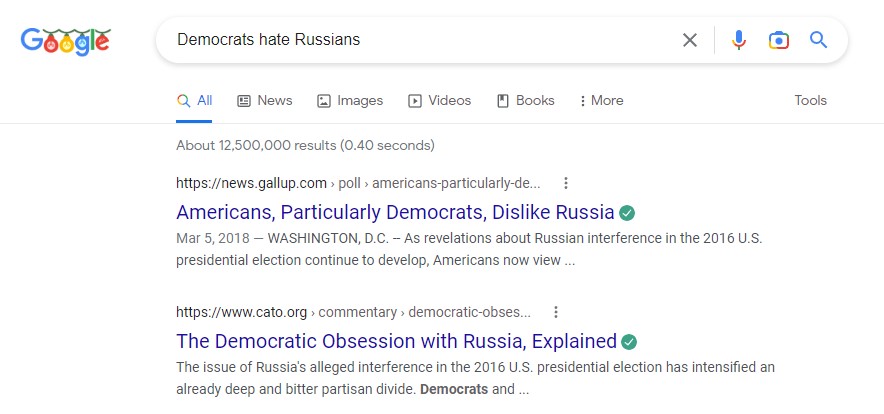Switch to the Books tab
This screenshot has height=414, width=884.
point(525,101)
